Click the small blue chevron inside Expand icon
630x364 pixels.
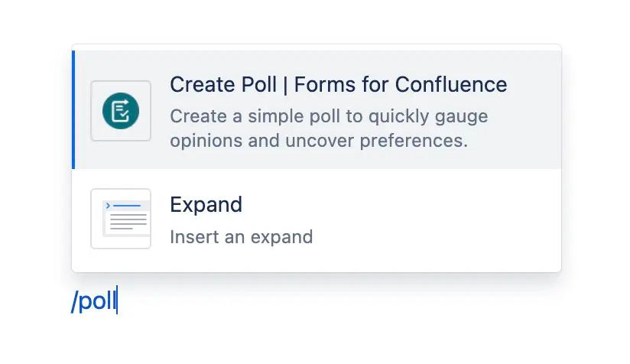point(108,206)
